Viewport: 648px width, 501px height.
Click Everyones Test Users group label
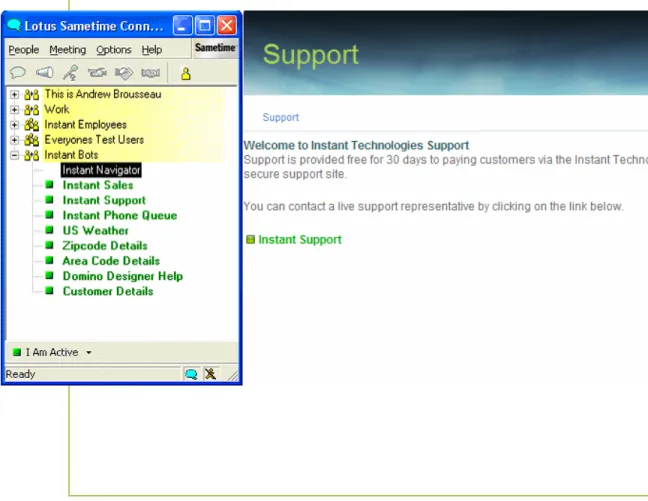pyautogui.click(x=94, y=140)
